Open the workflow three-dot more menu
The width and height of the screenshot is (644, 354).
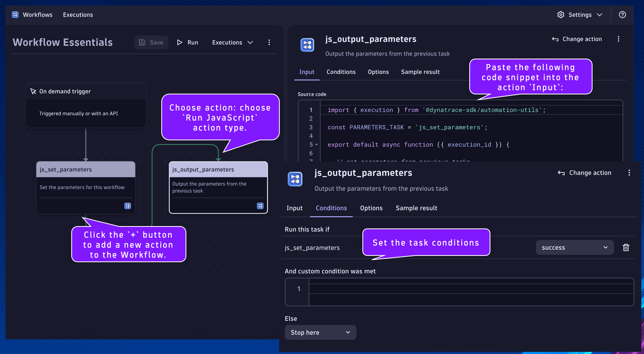click(269, 42)
